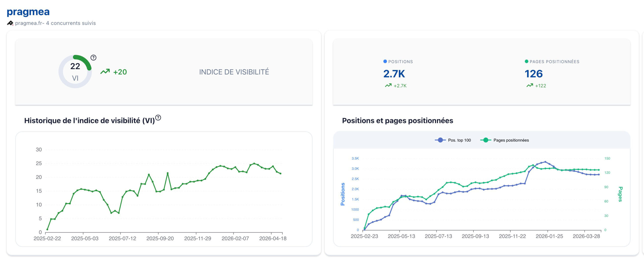The image size is (644, 264).
Task: Click the pragmea site favicon logo
Action: [10, 23]
